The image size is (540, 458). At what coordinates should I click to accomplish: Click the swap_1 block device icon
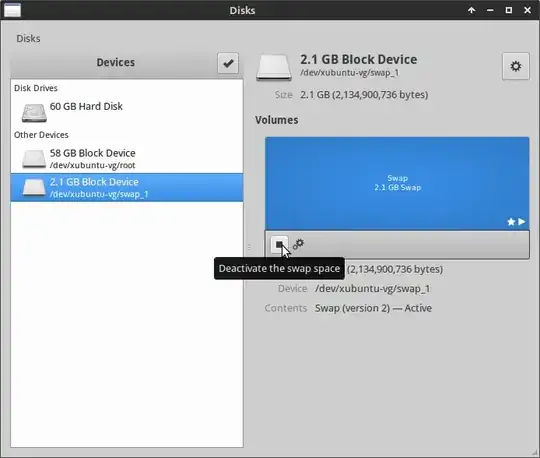(34, 188)
